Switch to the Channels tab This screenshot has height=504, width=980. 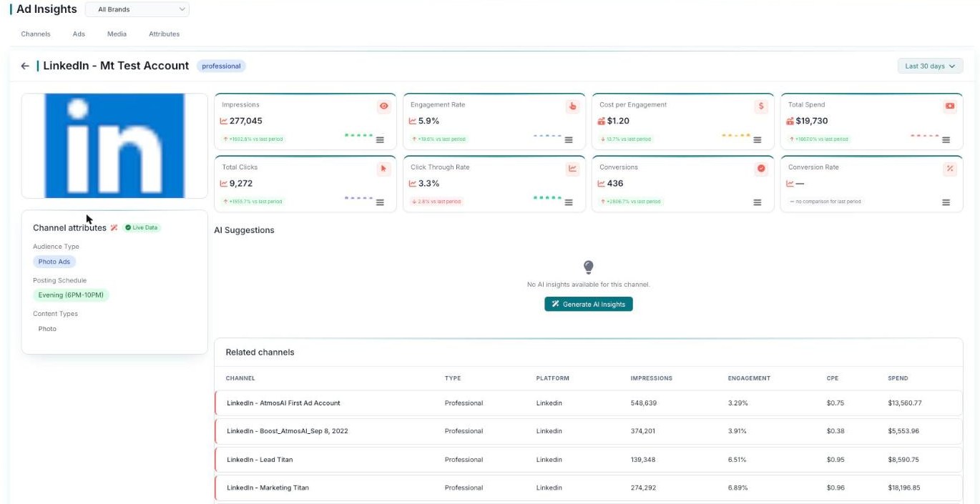pos(36,34)
